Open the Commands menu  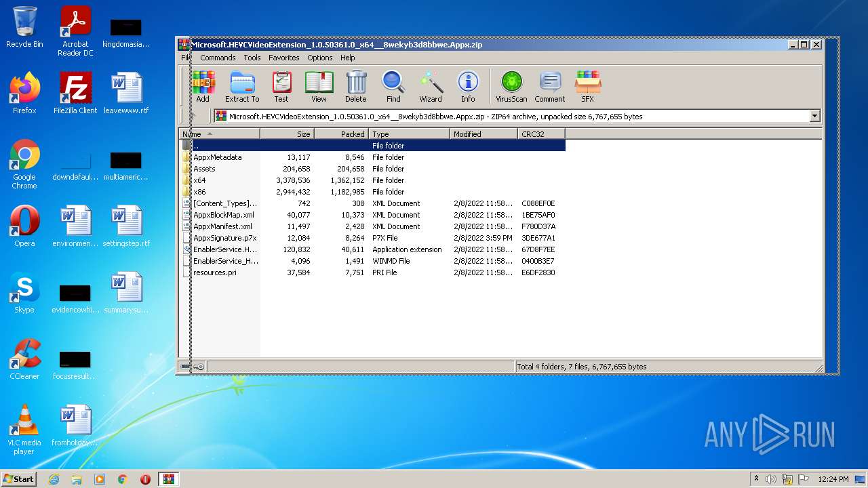click(x=218, y=58)
